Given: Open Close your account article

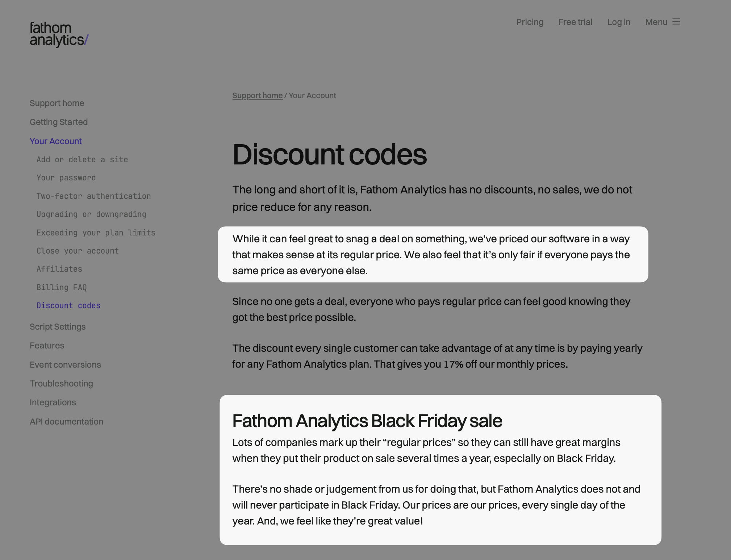Looking at the screenshot, I should (x=78, y=251).
